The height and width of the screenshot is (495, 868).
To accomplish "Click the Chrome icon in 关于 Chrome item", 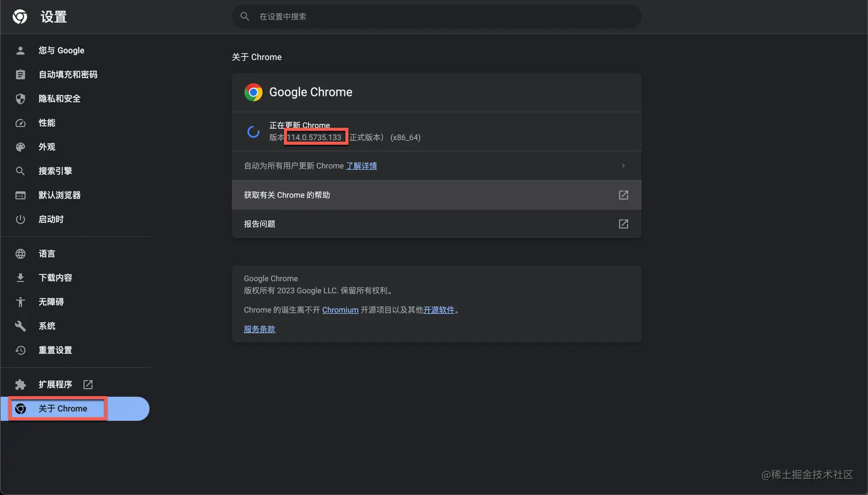I will pyautogui.click(x=21, y=409).
